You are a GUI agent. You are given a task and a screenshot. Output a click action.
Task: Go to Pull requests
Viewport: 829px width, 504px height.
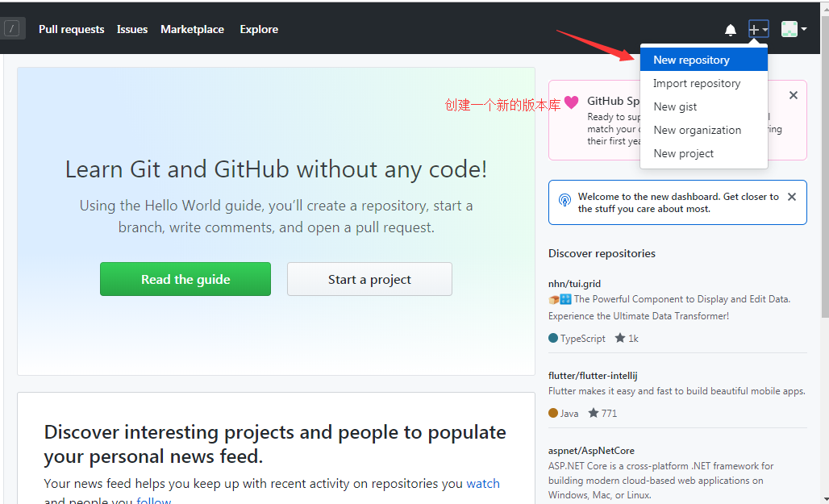72,29
